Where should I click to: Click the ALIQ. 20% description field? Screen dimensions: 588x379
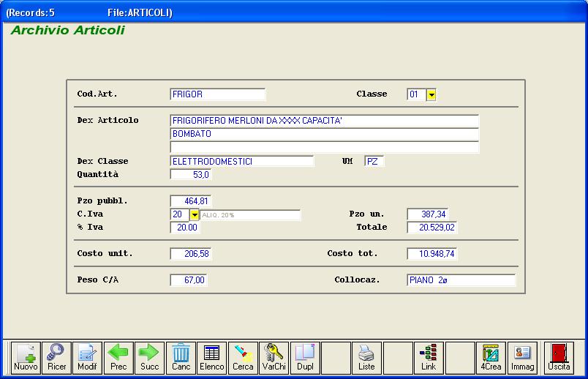[249, 215]
